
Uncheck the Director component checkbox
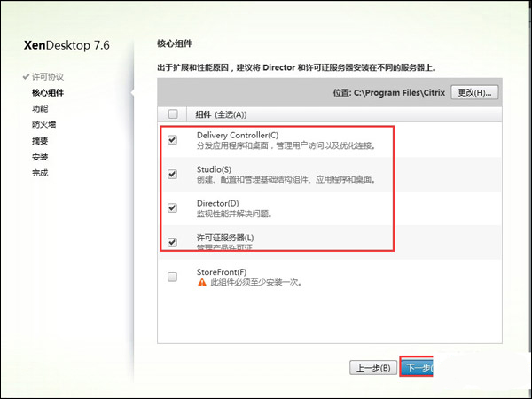pos(172,207)
